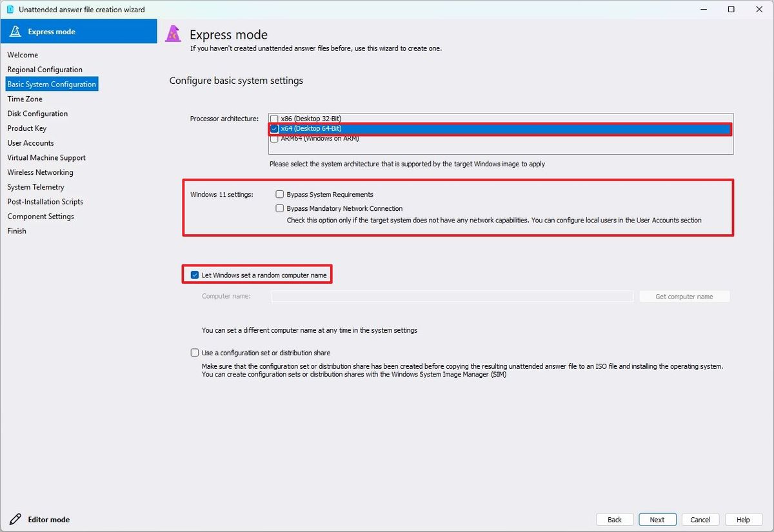The image size is (774, 532).
Task: Enable Bypass System Requirements
Action: click(x=280, y=194)
